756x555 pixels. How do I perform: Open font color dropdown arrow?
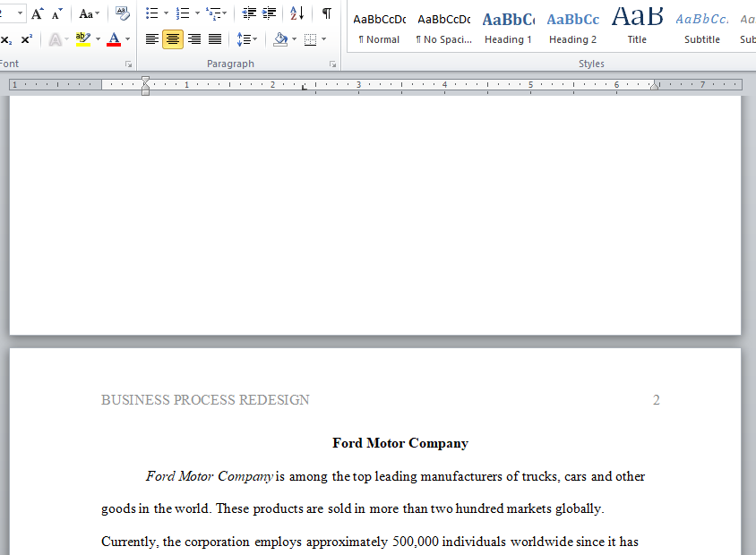pos(128,39)
